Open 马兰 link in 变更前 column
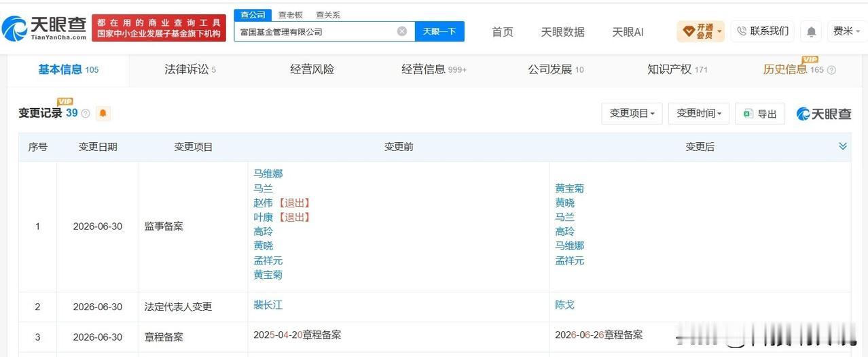The width and height of the screenshot is (868, 357). (x=263, y=188)
